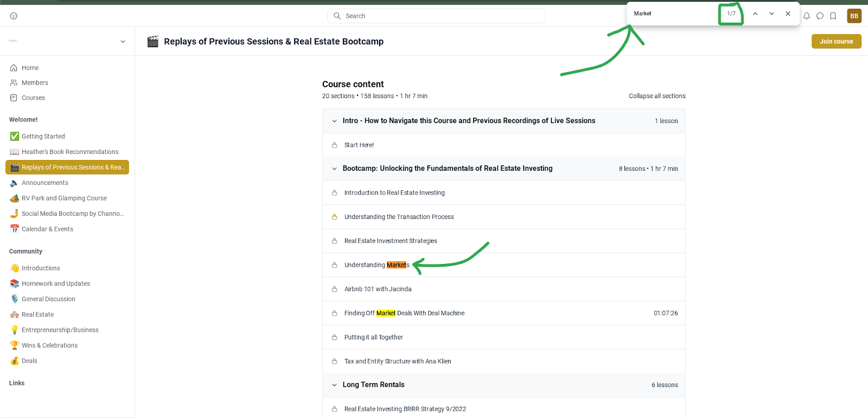Click the calendar icon for Calendar & Events
This screenshot has width=868, height=418.
click(15, 229)
